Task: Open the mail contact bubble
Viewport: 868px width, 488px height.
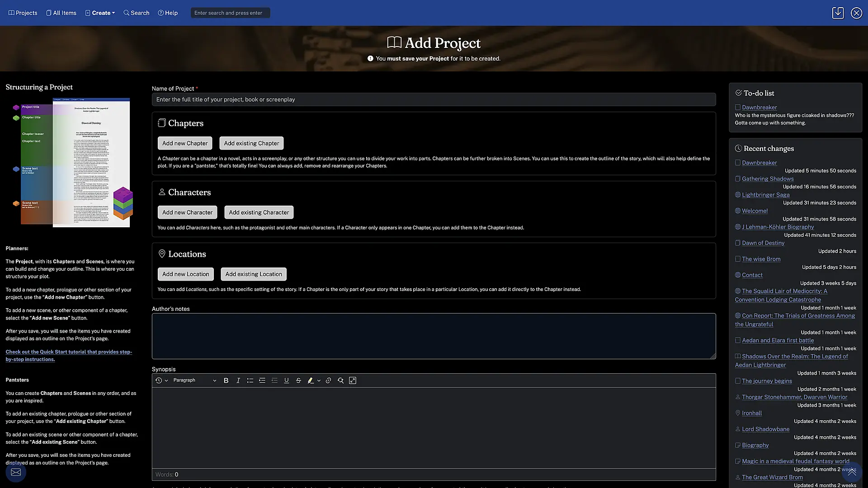Action: pos(16,472)
